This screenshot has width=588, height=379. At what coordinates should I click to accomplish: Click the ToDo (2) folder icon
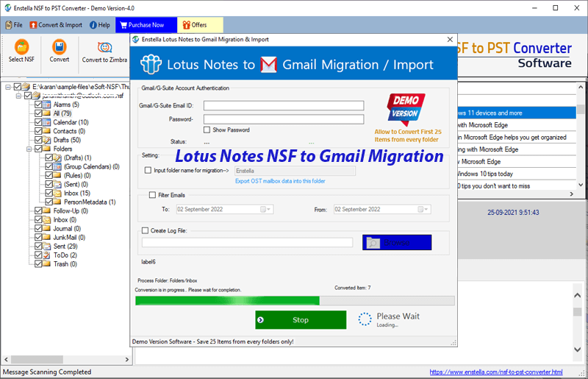[x=46, y=255]
